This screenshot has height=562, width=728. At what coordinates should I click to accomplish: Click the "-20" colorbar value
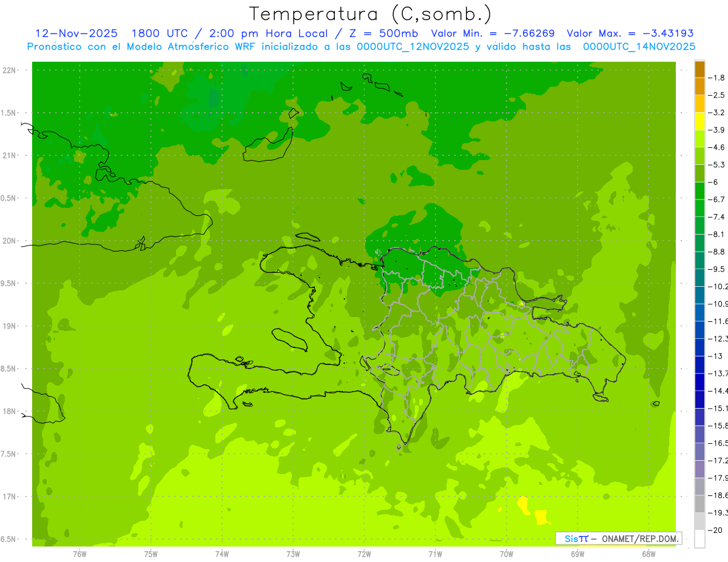[x=714, y=530]
